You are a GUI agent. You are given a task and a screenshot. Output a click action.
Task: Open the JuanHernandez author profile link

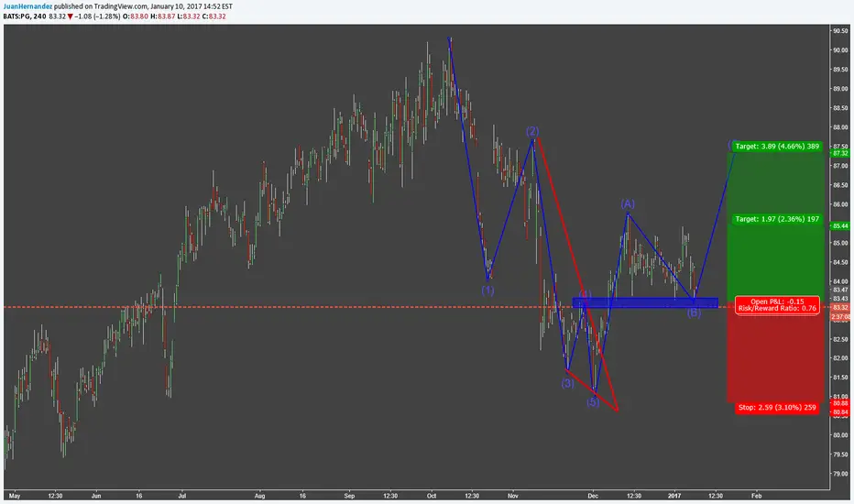(27, 6)
